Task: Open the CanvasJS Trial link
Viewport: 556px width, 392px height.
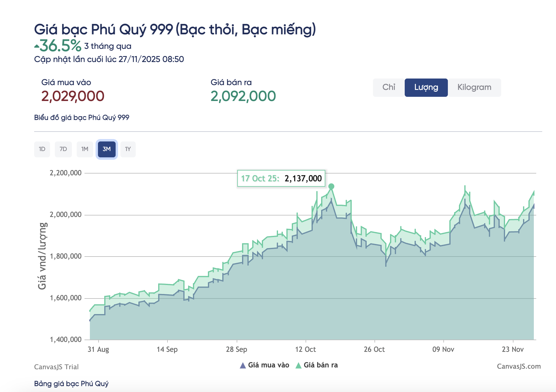Action: (x=56, y=367)
